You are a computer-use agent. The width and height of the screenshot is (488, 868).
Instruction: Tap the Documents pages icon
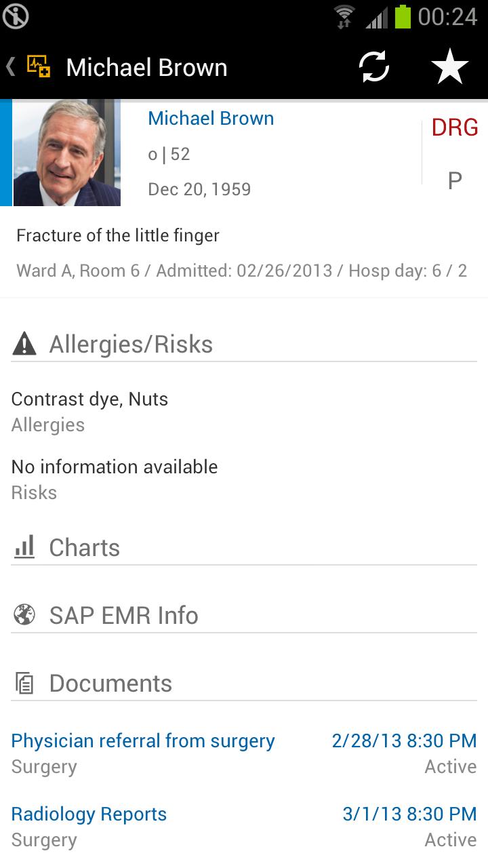coord(24,684)
